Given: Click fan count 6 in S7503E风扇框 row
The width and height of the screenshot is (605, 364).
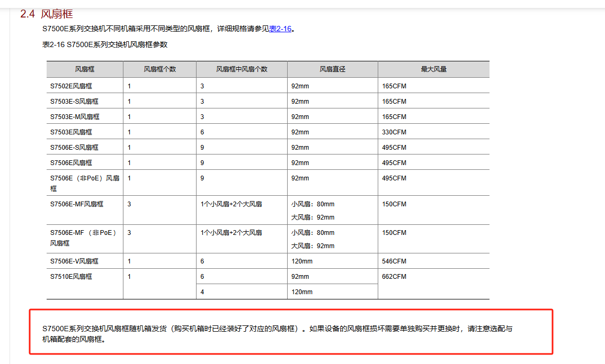Looking at the screenshot, I should click(x=202, y=132).
